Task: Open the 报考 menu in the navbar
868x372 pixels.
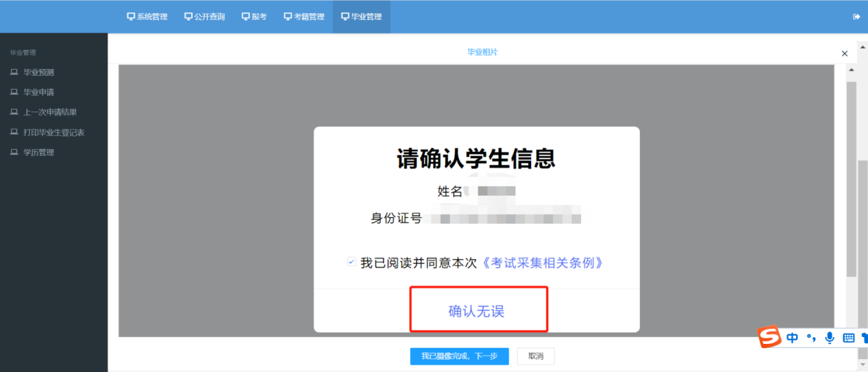Action: pyautogui.click(x=254, y=17)
